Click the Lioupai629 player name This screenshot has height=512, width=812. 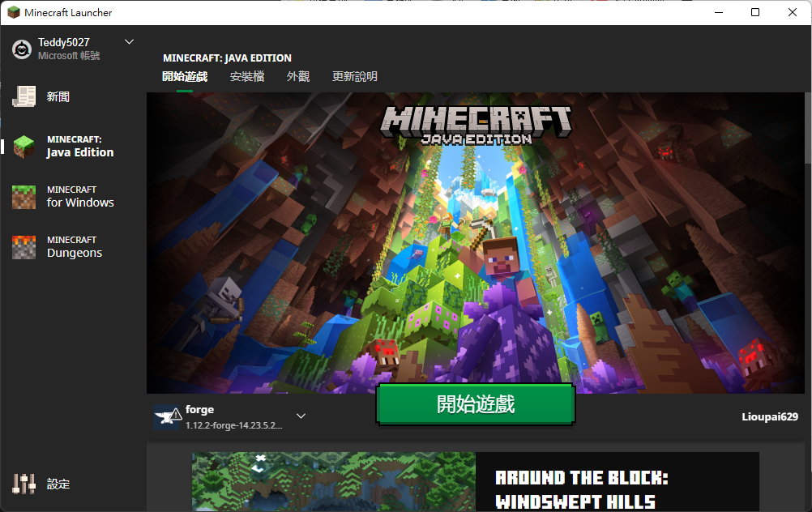pyautogui.click(x=770, y=416)
